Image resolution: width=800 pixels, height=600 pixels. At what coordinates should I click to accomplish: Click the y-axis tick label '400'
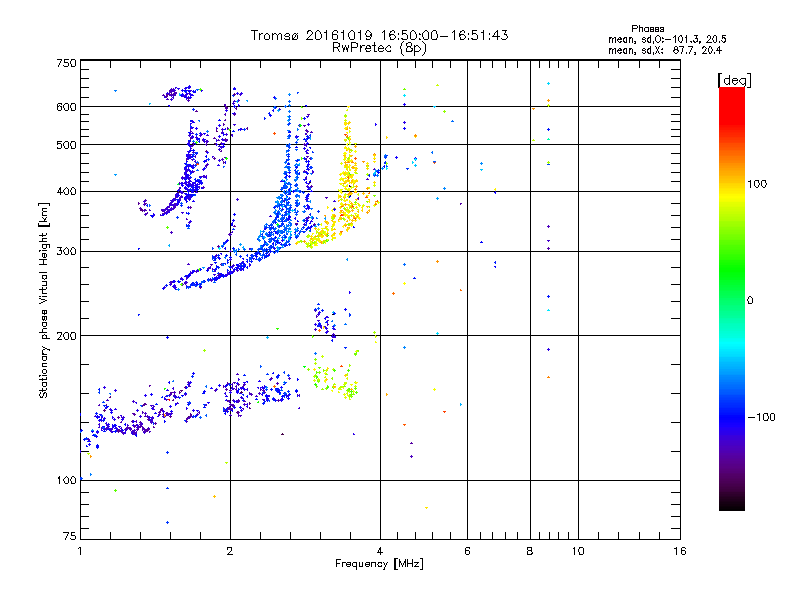66,191
